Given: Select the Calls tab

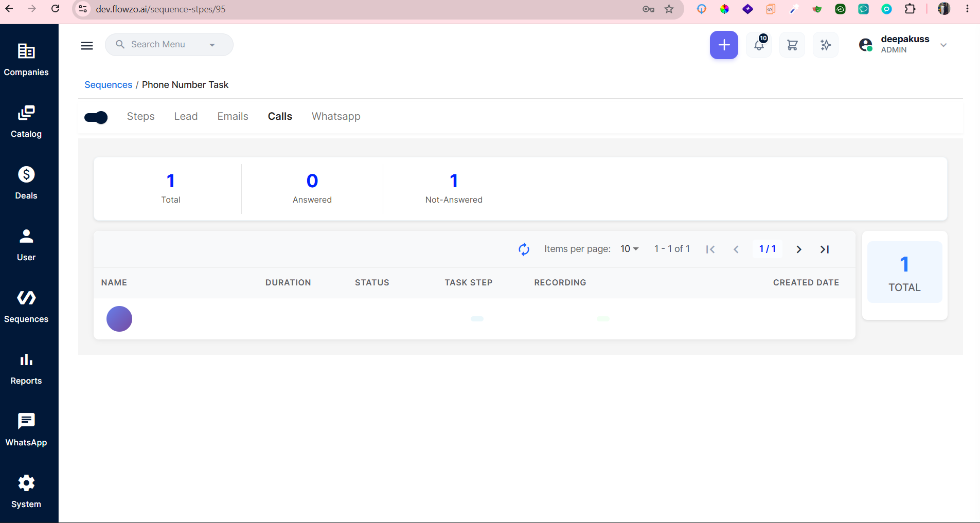Looking at the screenshot, I should [280, 117].
